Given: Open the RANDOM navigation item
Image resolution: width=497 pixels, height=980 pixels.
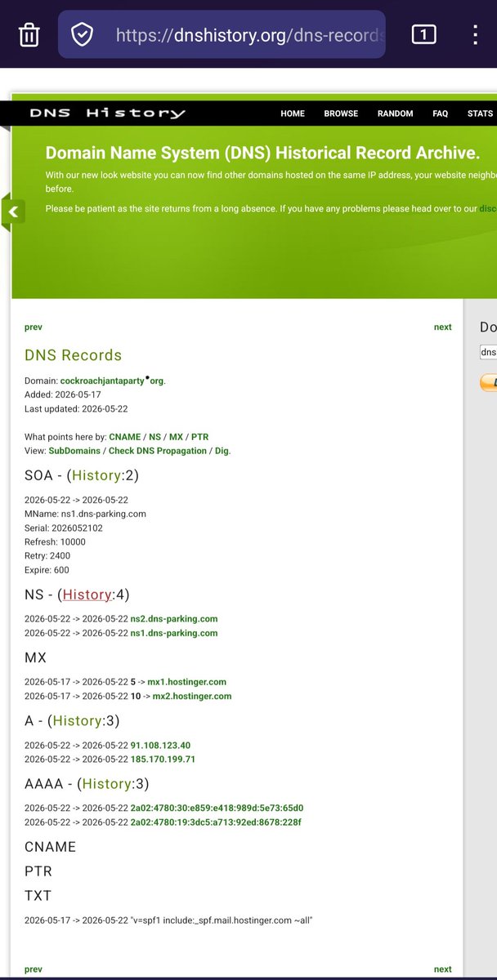Looking at the screenshot, I should click(395, 114).
